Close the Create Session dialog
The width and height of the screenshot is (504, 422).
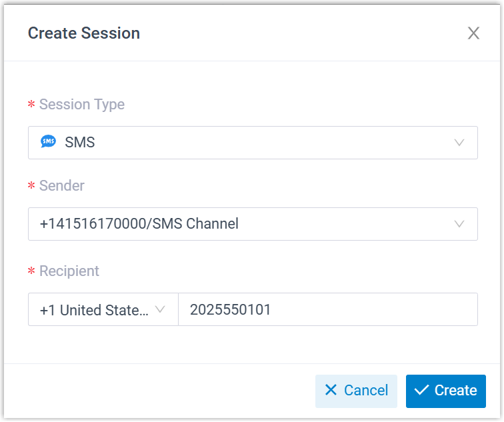pyautogui.click(x=473, y=33)
